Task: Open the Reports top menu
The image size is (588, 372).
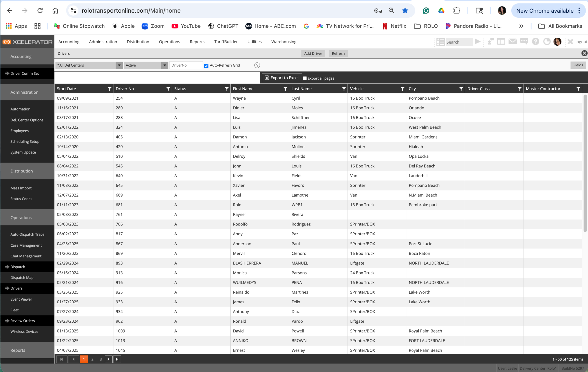Action: tap(197, 42)
